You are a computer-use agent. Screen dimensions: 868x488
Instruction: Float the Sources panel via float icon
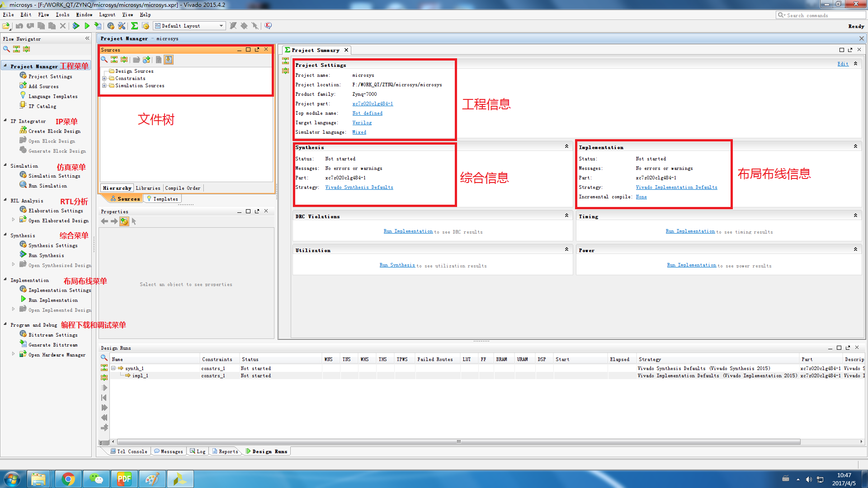257,49
